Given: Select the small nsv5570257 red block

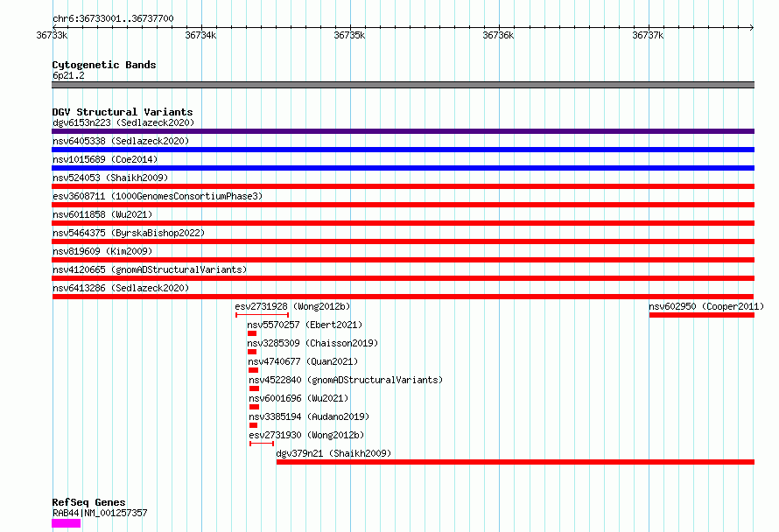Looking at the screenshot, I should pos(252,333).
